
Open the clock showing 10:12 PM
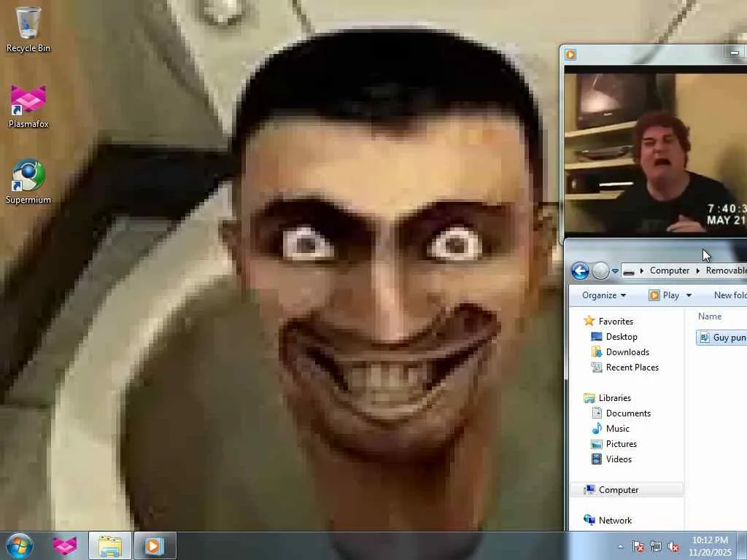pyautogui.click(x=710, y=546)
